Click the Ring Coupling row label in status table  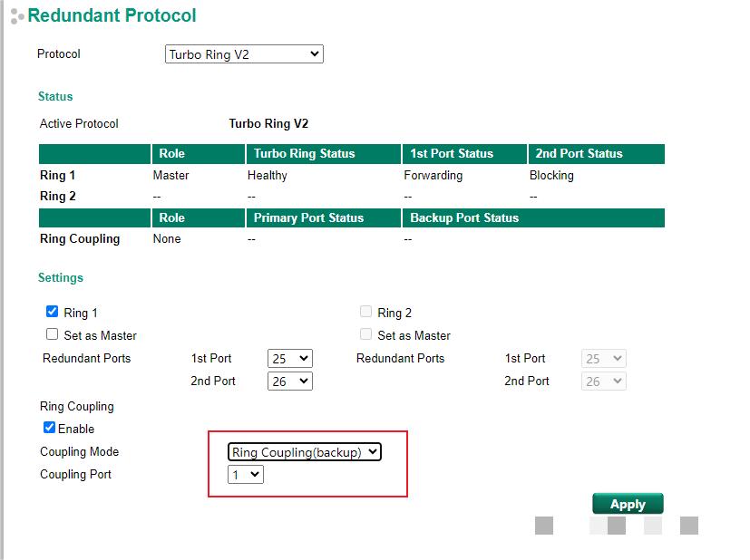(x=80, y=239)
